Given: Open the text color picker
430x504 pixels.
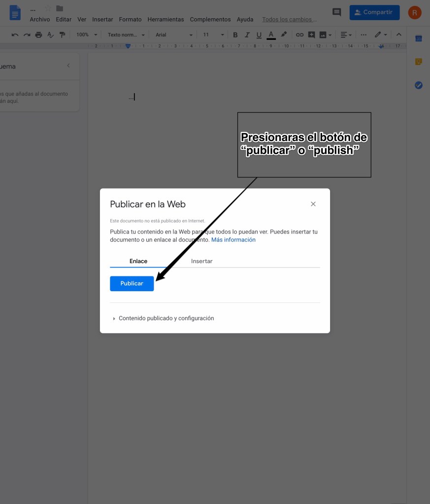Looking at the screenshot, I should coord(271,35).
